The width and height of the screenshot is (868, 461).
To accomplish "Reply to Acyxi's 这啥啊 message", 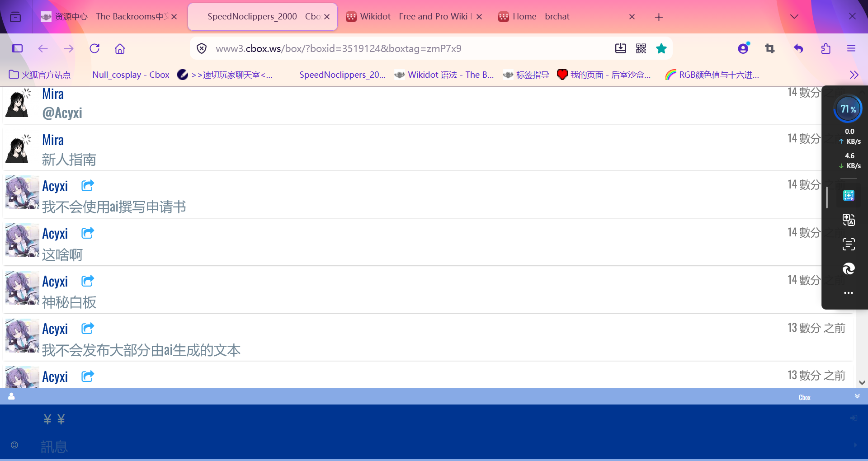I will point(88,233).
